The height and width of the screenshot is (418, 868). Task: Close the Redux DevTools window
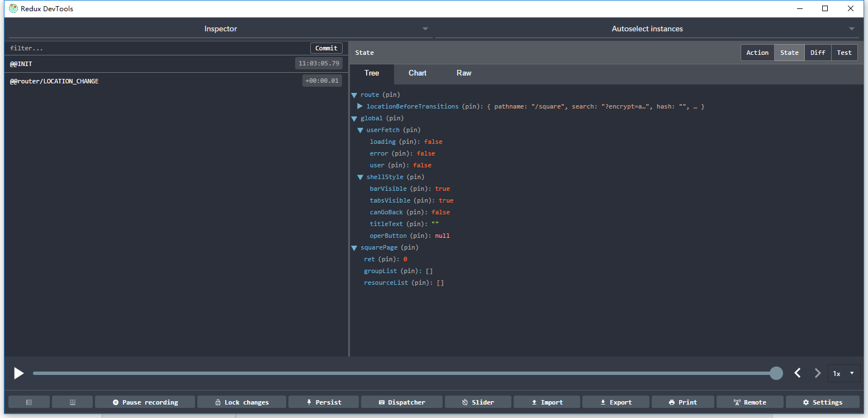coord(851,8)
